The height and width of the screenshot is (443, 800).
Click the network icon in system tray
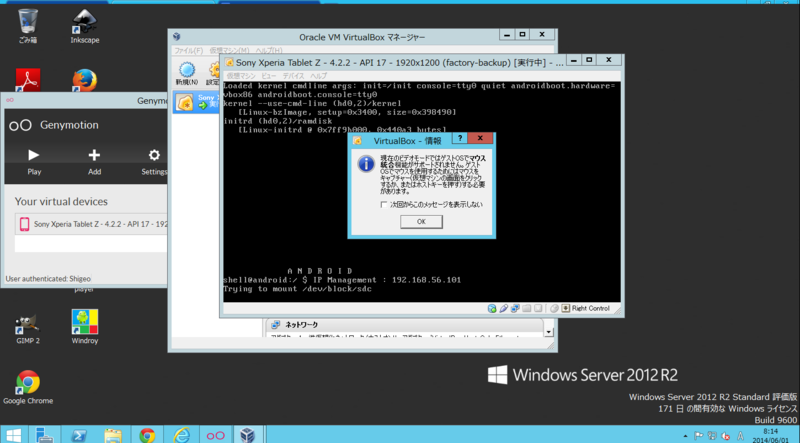click(712, 436)
